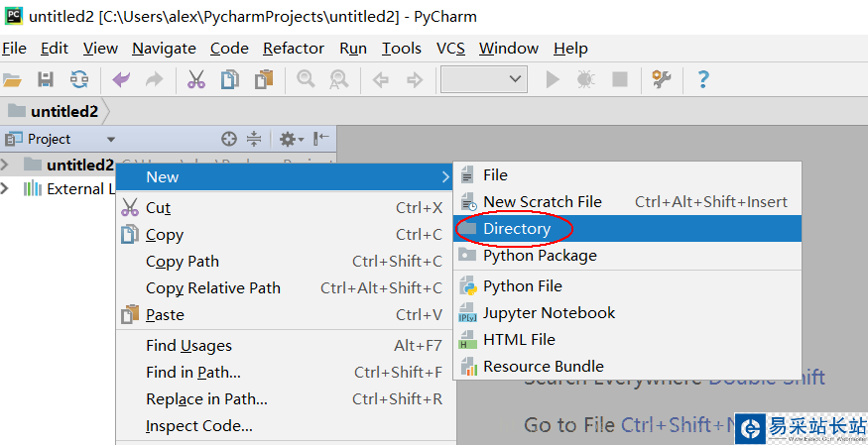Choose Python File in the submenu
This screenshot has width=868, height=445.
[522, 286]
